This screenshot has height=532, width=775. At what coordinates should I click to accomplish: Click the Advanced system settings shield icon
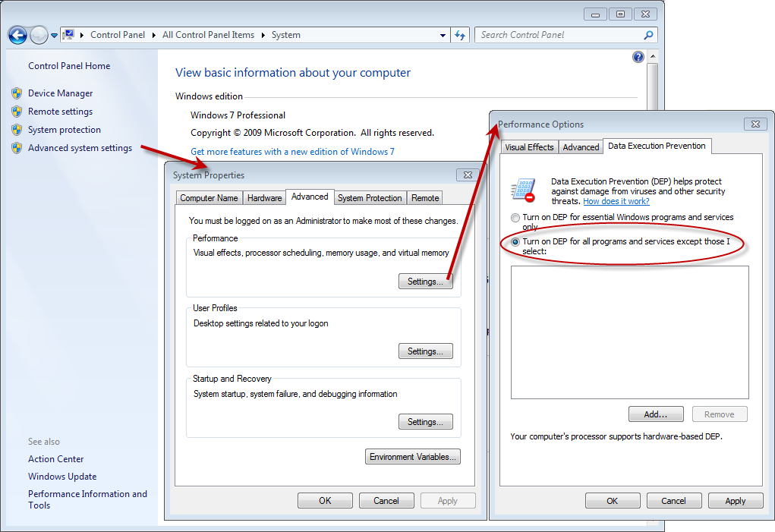(17, 148)
